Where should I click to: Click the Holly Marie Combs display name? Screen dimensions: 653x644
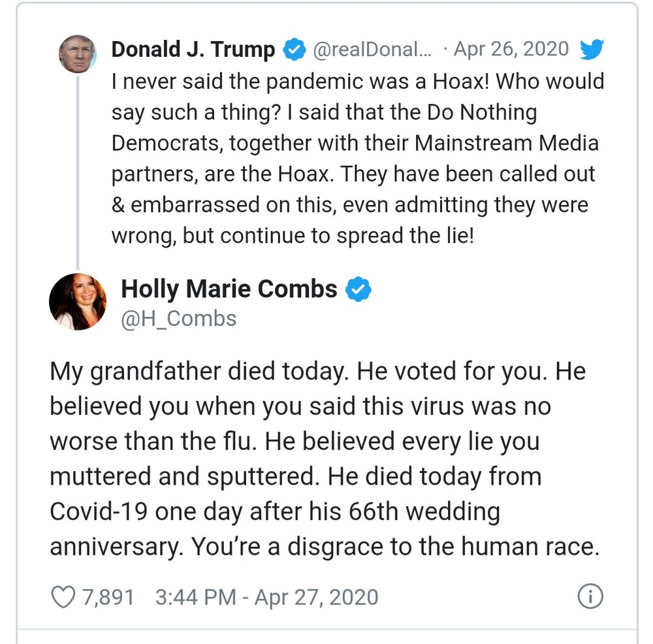click(x=229, y=289)
